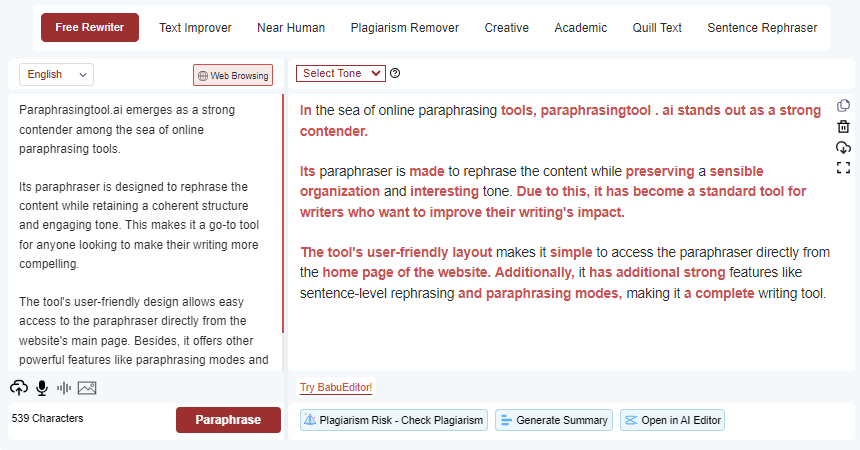The height and width of the screenshot is (450, 860).
Task: Click into the input text area
Action: (145, 233)
